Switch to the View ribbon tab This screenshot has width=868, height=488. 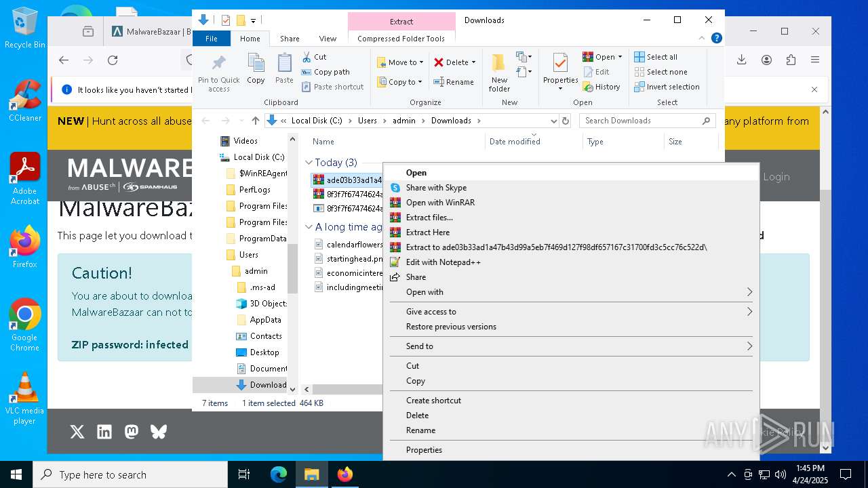coord(328,39)
